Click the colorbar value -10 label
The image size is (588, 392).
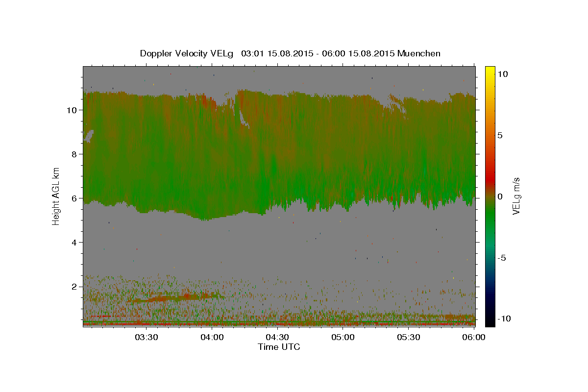point(504,318)
